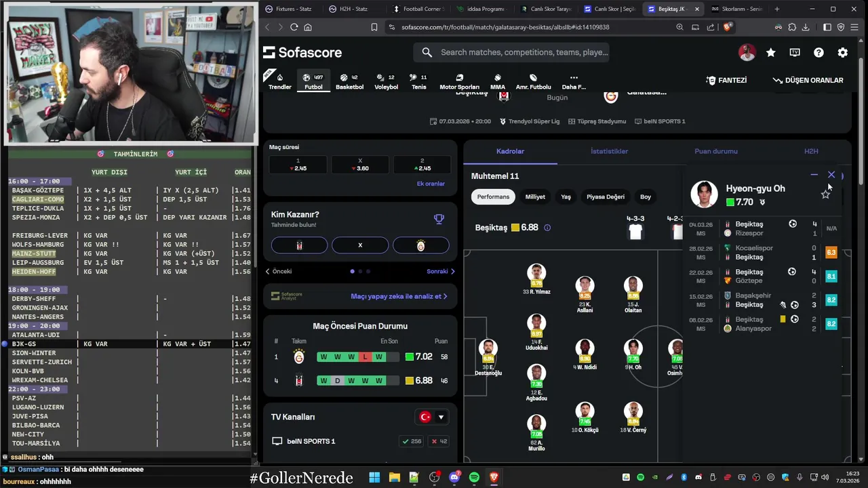Bookmark this page icon in address bar
This screenshot has height=488, width=868.
point(374,27)
